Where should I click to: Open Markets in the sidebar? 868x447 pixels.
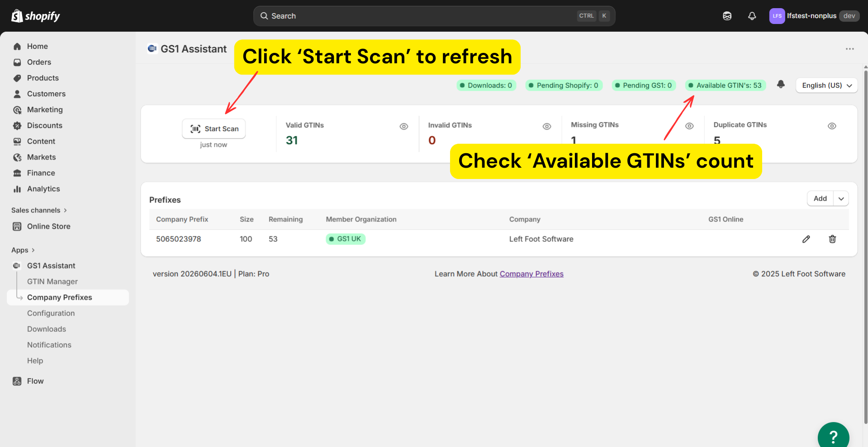(41, 157)
